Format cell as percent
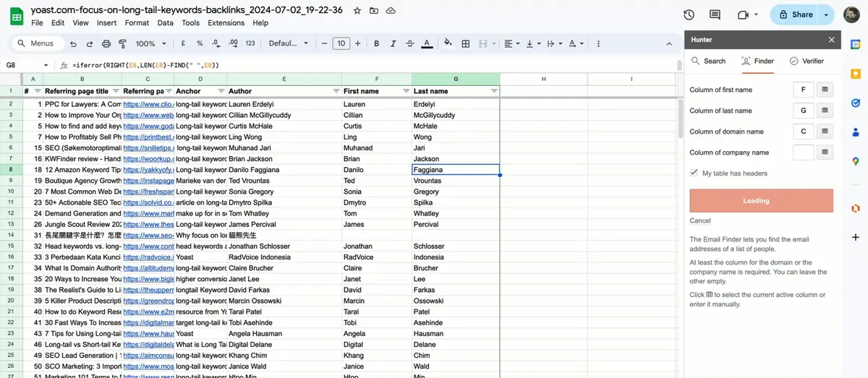 point(199,43)
